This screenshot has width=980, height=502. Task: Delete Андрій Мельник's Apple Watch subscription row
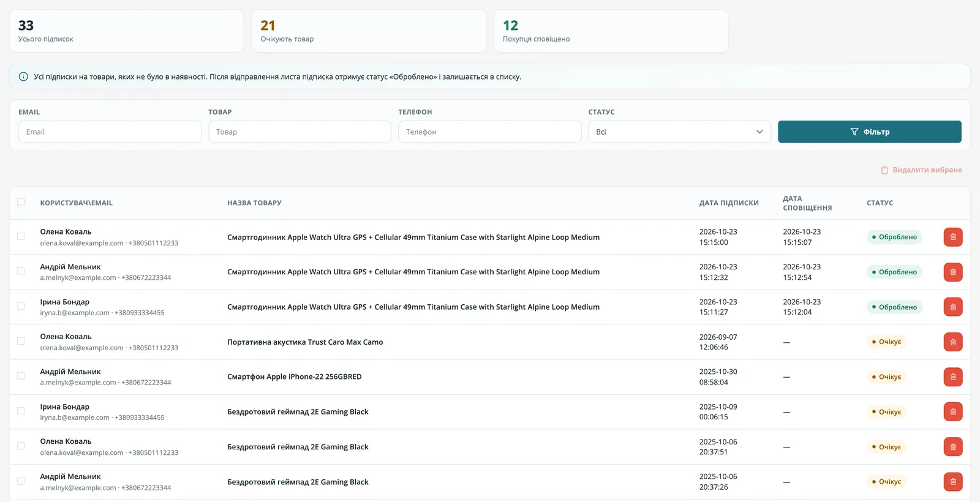point(952,272)
